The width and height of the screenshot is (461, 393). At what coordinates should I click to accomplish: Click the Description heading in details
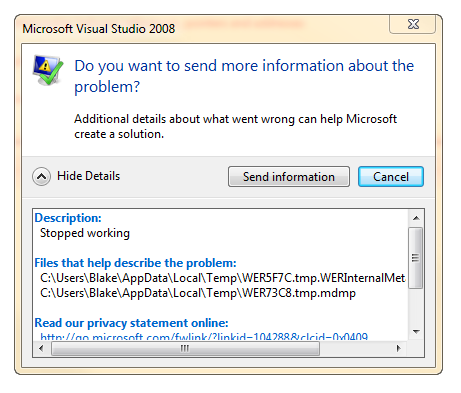coord(68,218)
